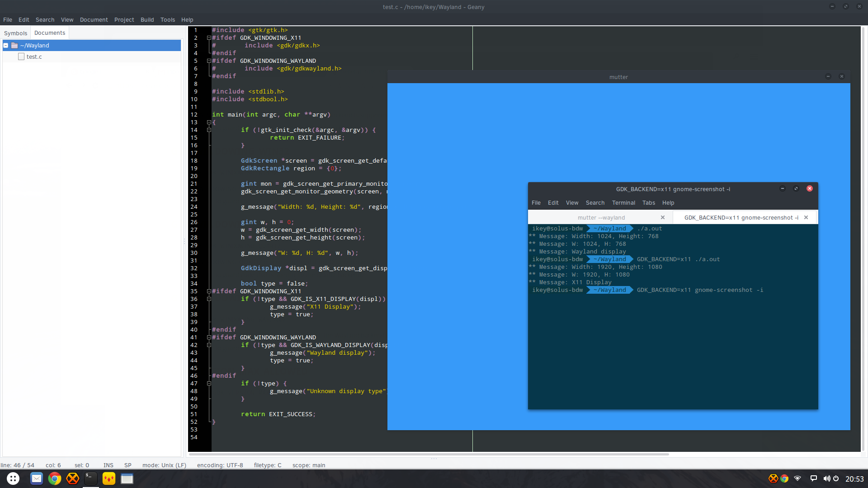This screenshot has height=488, width=868.
Task: Open the terminal window's File menu
Action: click(x=536, y=203)
